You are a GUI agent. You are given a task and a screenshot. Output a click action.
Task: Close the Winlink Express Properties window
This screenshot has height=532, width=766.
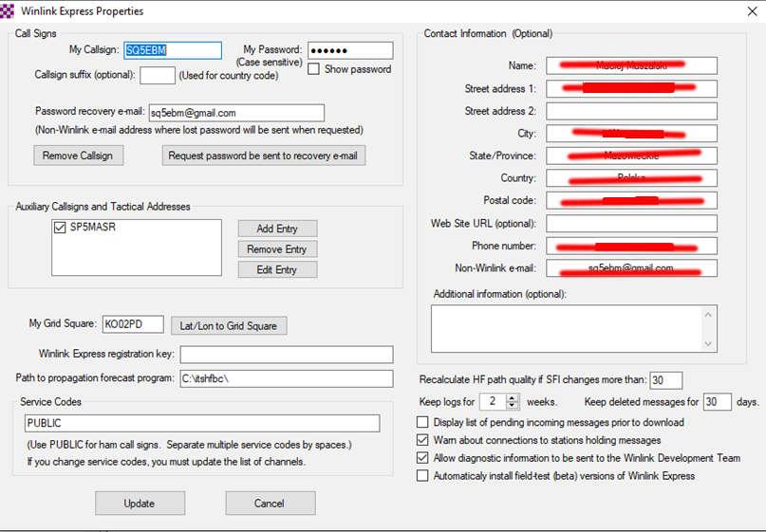pos(752,11)
